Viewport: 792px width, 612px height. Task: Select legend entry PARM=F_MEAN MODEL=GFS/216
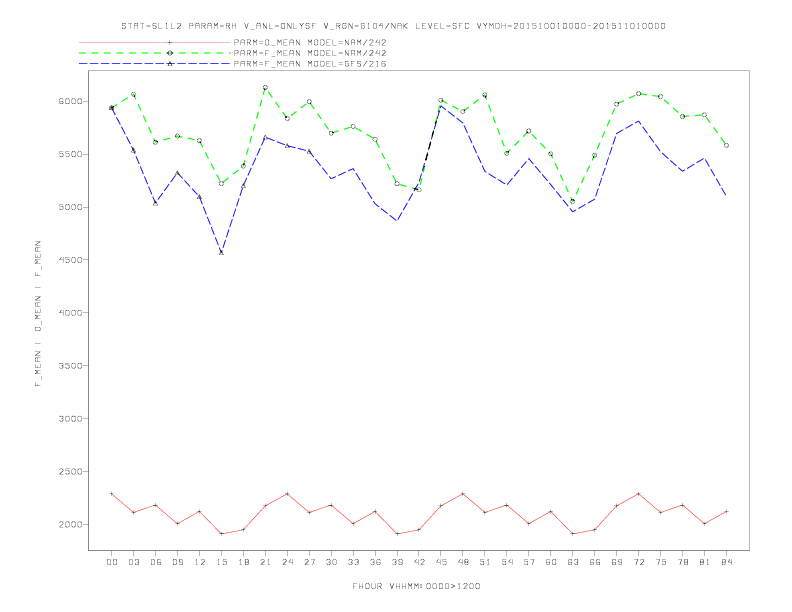310,64
